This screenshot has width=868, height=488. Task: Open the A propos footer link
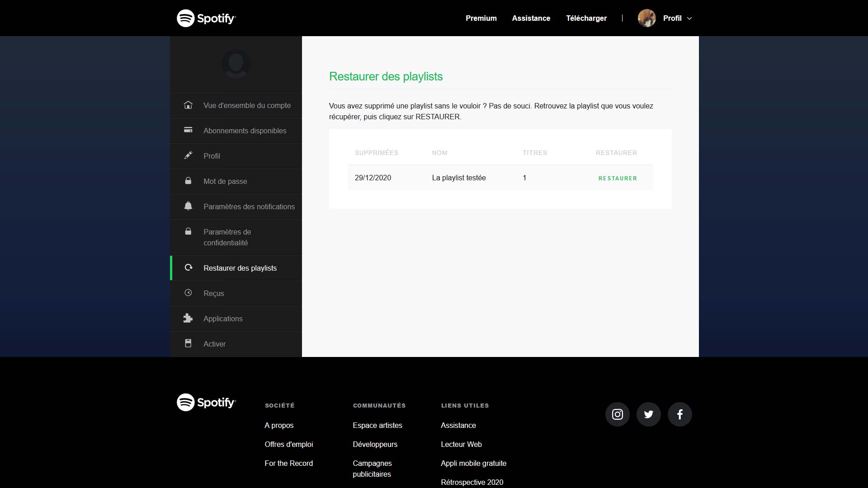click(279, 425)
